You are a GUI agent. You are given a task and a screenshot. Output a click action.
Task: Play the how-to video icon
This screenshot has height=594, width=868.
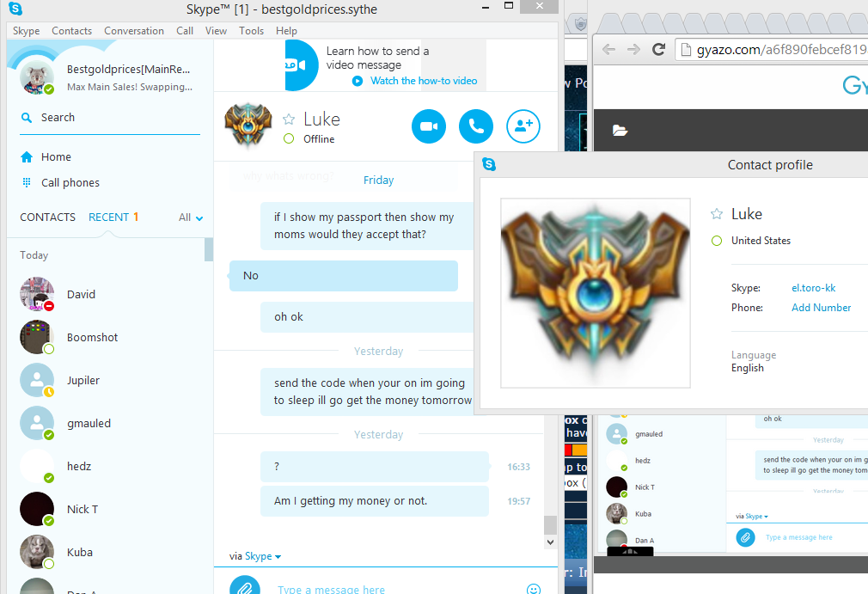tap(358, 81)
